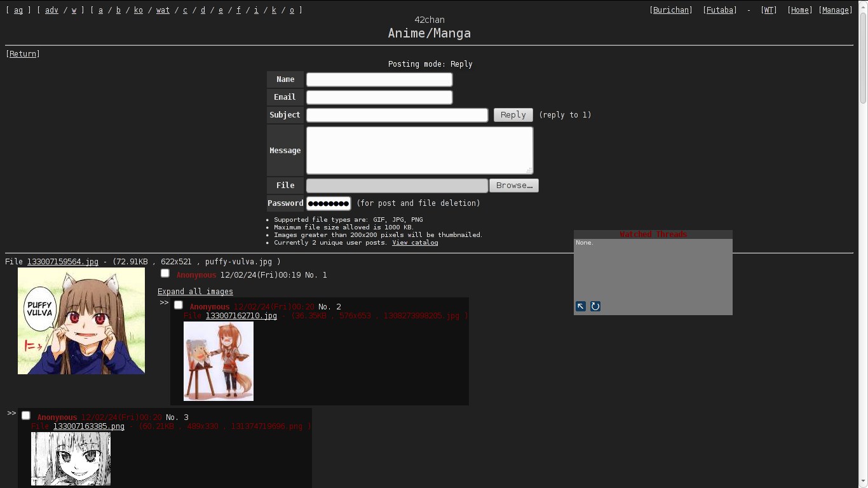Screen dimensions: 868x488
Task: Go to the e board
Action: (x=220, y=10)
